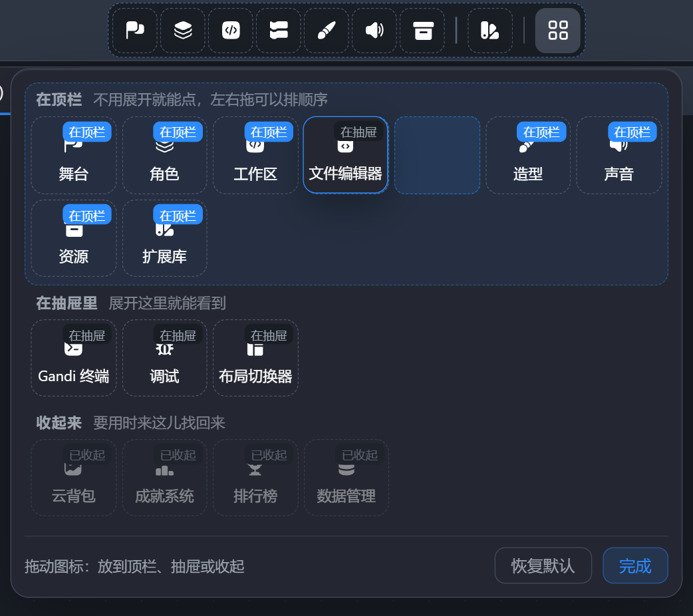Screen dimensions: 693x616
Task: Select the collapsed 排行榜 tile
Action: coord(255,478)
